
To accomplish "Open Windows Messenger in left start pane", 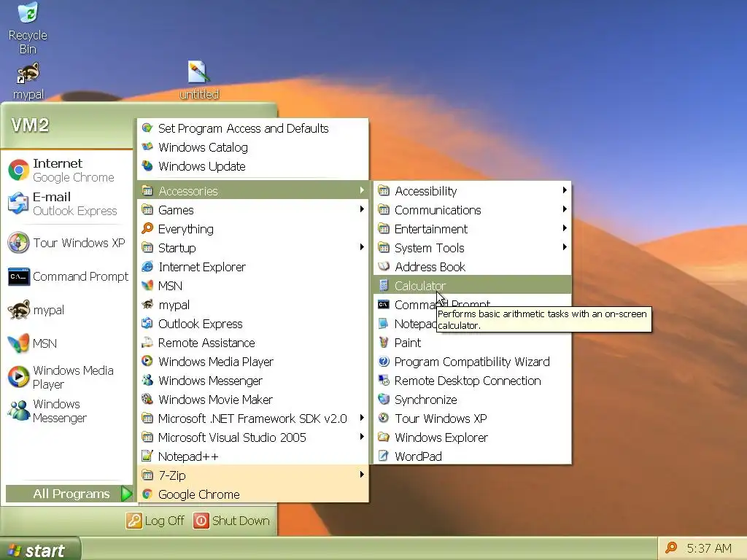I will point(66,411).
